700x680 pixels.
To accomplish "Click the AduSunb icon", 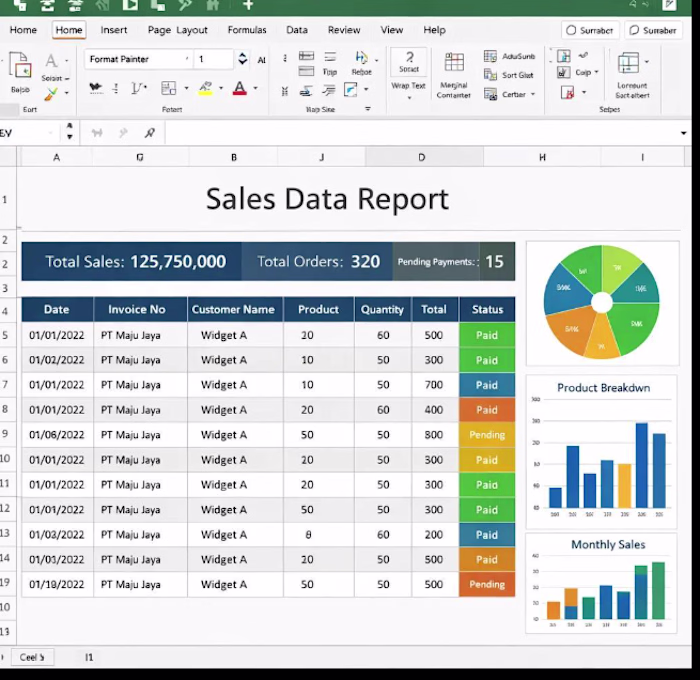I will point(490,56).
